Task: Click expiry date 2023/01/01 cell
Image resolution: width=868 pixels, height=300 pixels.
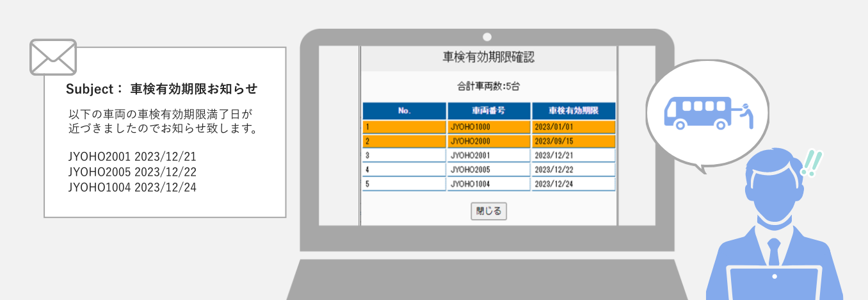Action: 573,127
